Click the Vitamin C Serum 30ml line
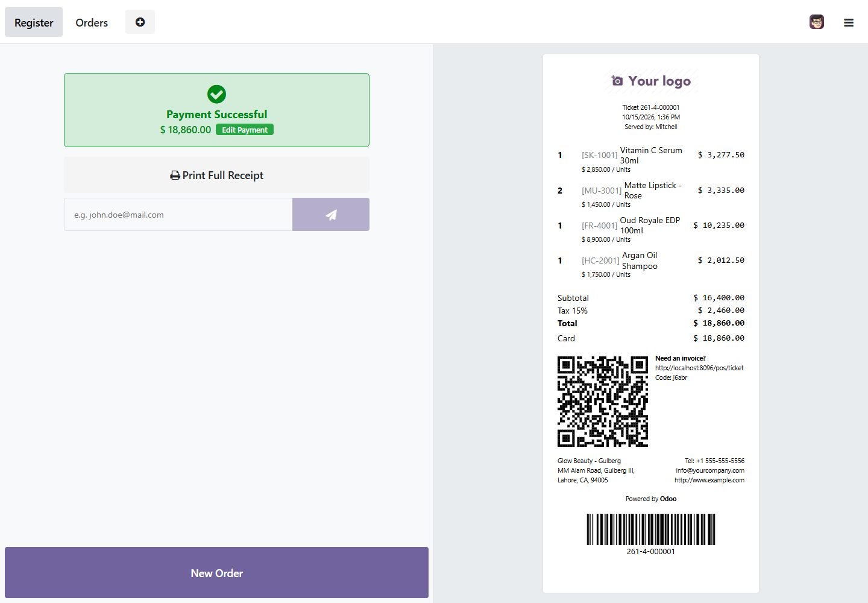The height and width of the screenshot is (603, 868). [651, 160]
